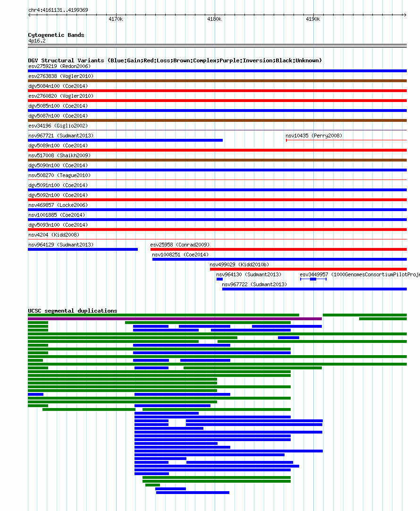Screen dimensions: 420x511
Task: Click nsv967721 (Sudmant2013) label
Action: click(61, 136)
